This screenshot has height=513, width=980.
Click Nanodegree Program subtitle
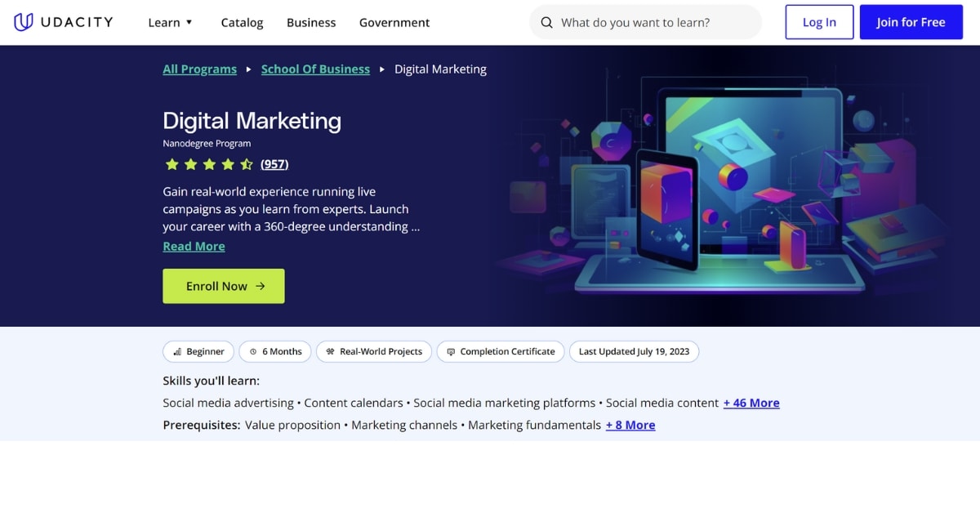pyautogui.click(x=207, y=144)
